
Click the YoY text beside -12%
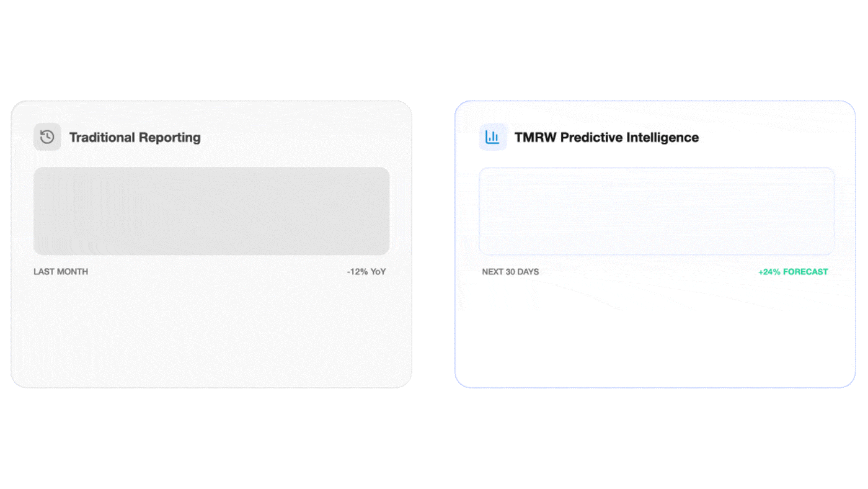(378, 272)
